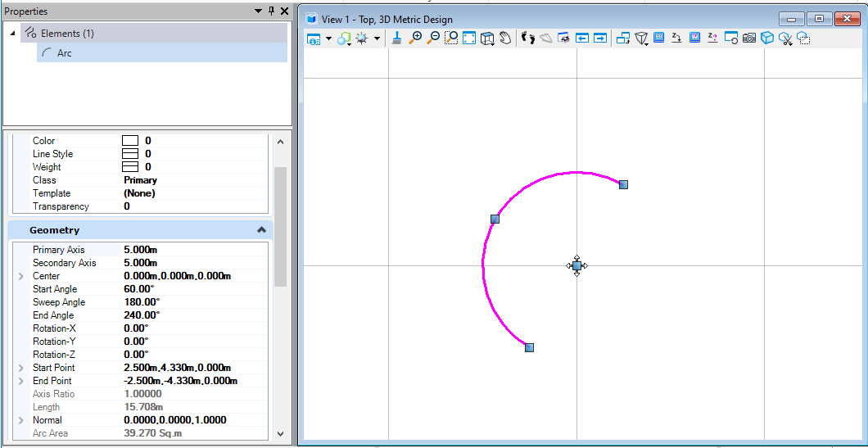Screen dimensions: 868x448
Task: Click the Color swatch value
Action: click(130, 141)
